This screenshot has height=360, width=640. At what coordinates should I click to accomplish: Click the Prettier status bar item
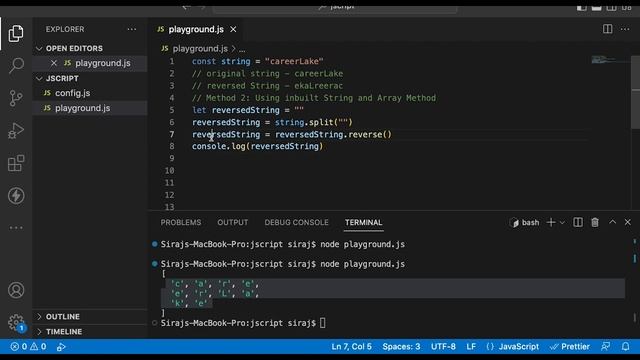tap(570, 347)
